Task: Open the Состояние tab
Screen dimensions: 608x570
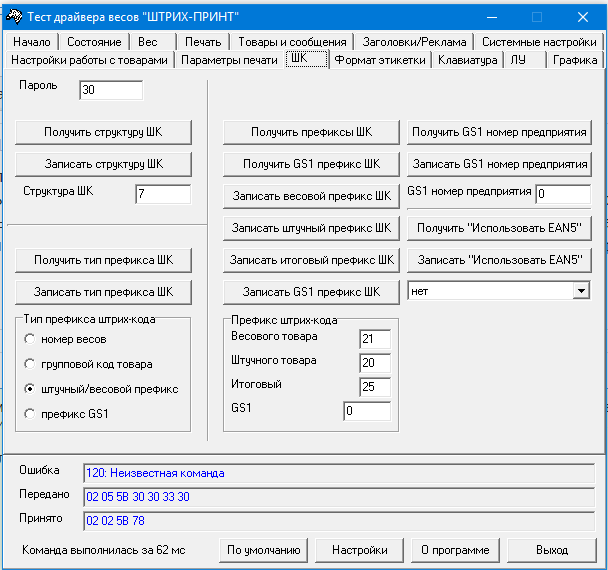Action: click(94, 41)
